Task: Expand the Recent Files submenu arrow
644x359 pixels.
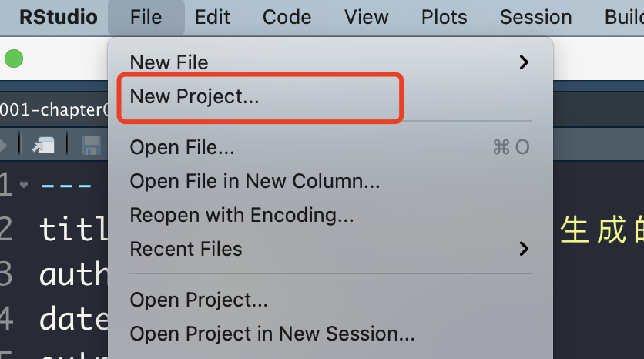Action: (524, 249)
